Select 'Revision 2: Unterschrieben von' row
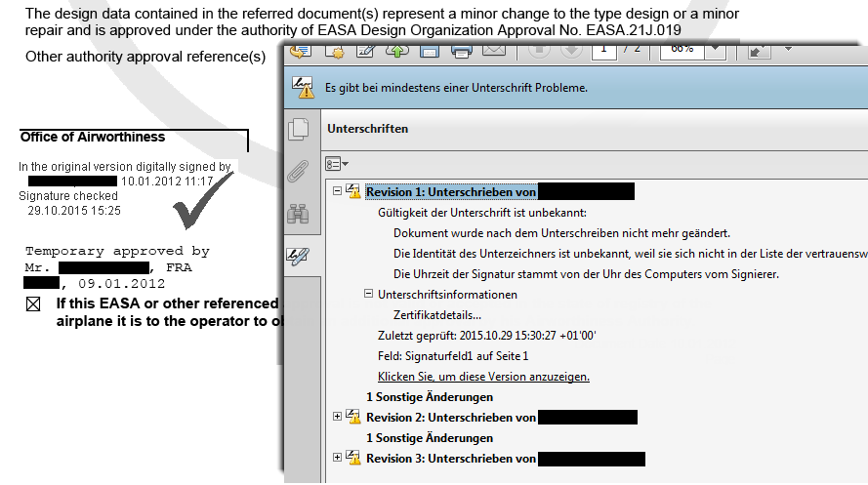The image size is (868, 485). pyautogui.click(x=451, y=418)
